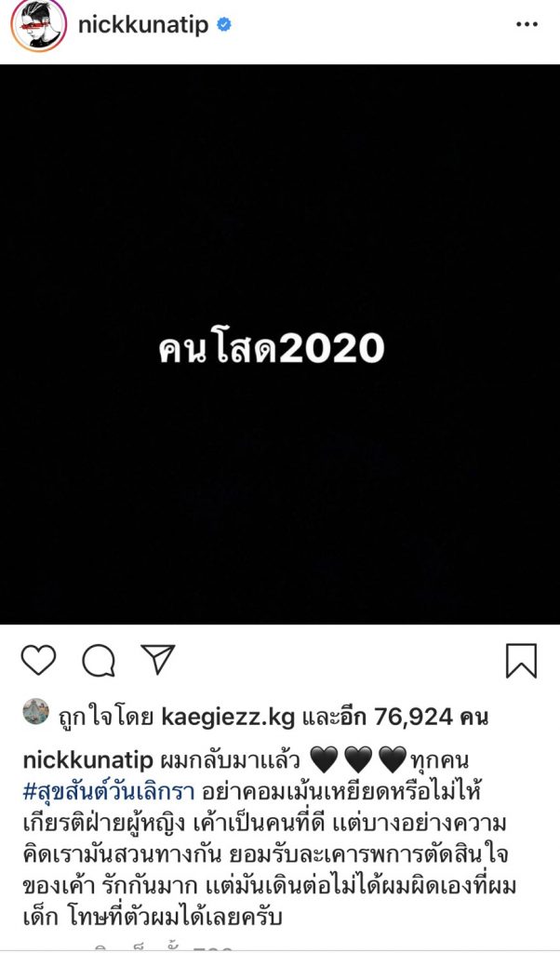The height and width of the screenshot is (953, 560).
Task: Click the first black heart emoji in caption
Action: pyautogui.click(x=325, y=760)
